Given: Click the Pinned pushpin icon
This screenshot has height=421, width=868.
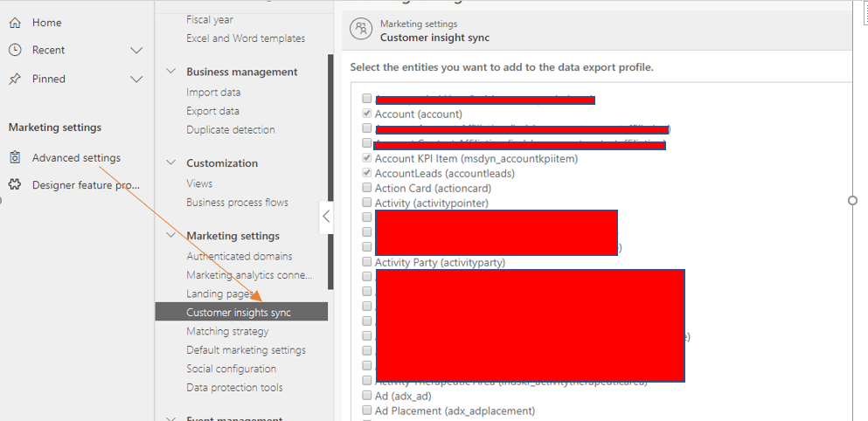Looking at the screenshot, I should coord(15,79).
